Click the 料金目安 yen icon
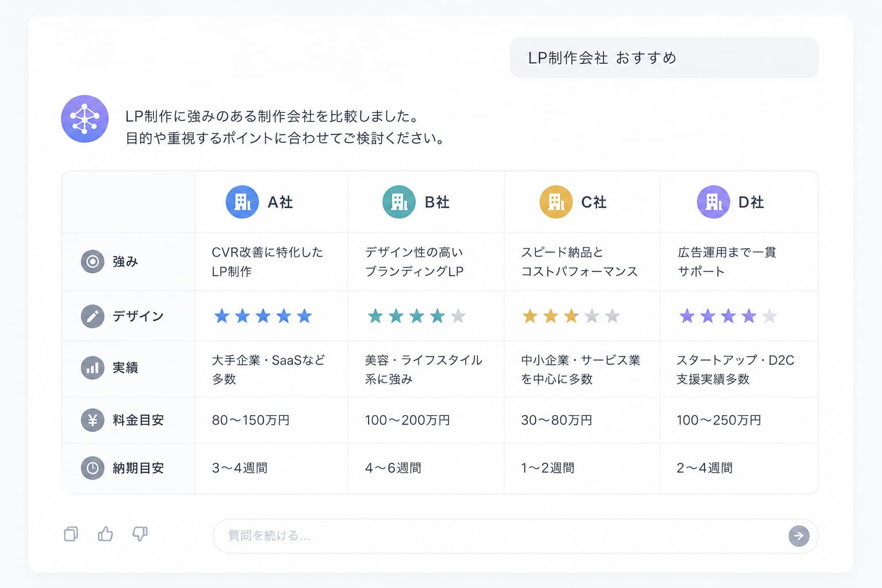 (x=92, y=420)
